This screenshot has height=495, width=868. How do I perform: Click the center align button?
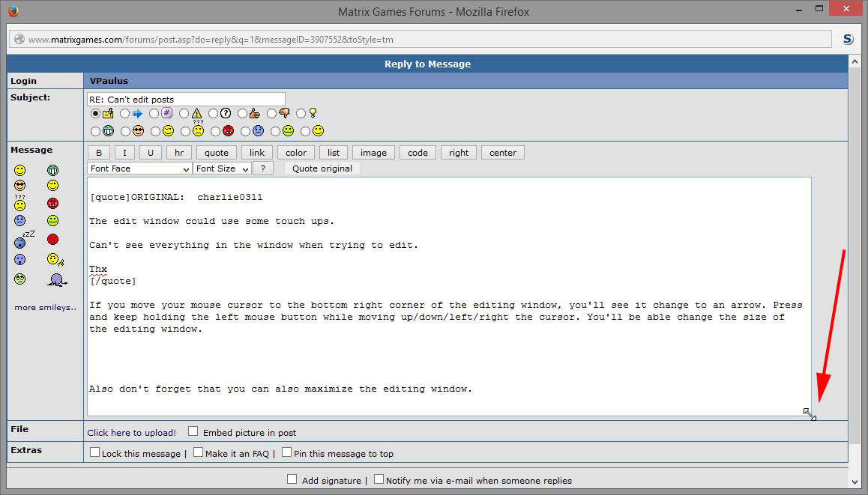[x=503, y=153]
